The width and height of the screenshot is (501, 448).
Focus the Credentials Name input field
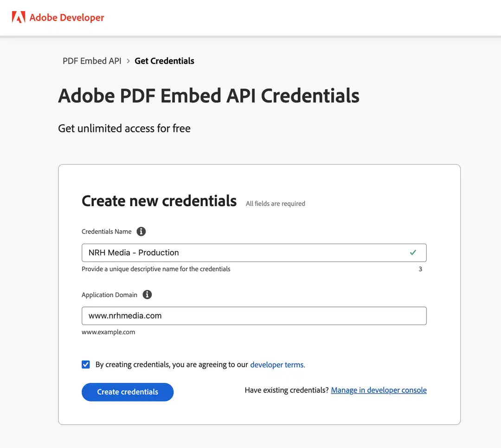[x=254, y=253]
